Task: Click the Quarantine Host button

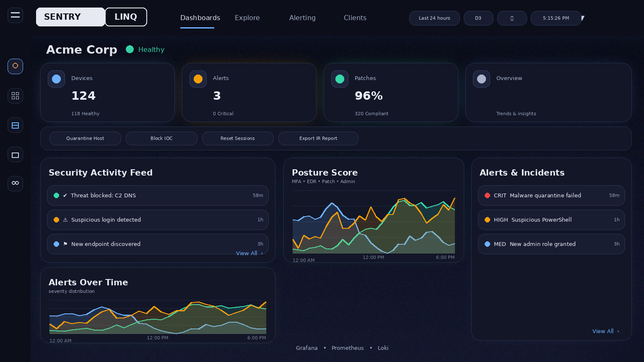Action: click(x=85, y=138)
